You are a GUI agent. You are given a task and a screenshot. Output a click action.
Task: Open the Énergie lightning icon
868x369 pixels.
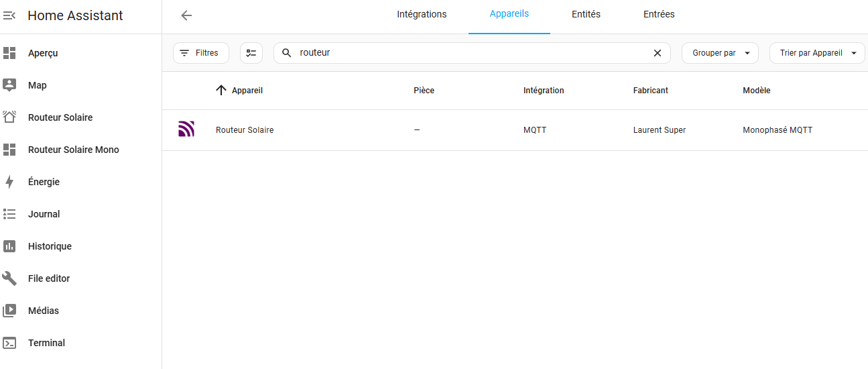(x=9, y=182)
